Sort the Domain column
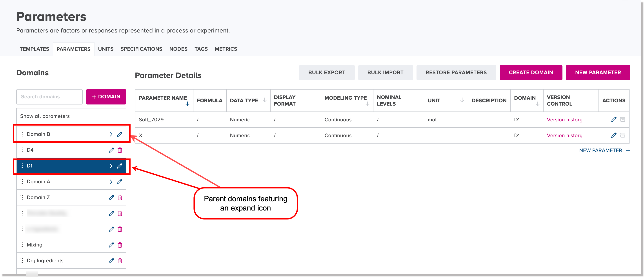Viewport: 644px width, 277px height. [x=537, y=104]
